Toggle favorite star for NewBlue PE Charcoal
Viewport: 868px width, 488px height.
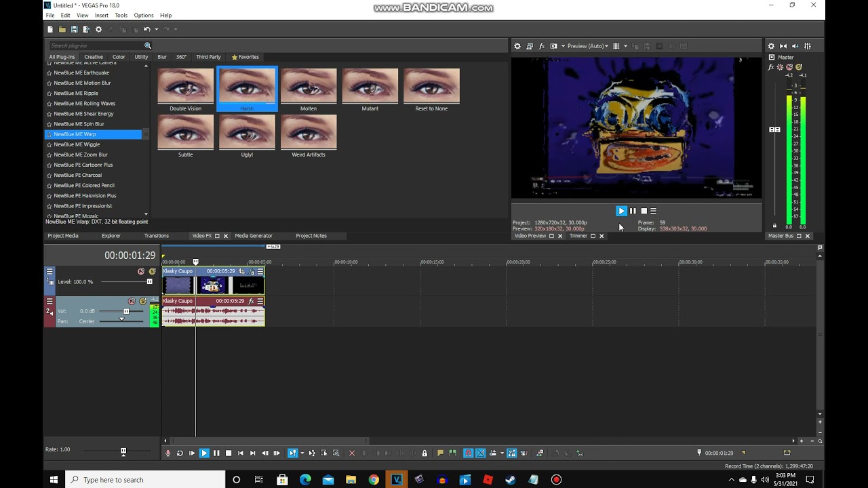49,176
